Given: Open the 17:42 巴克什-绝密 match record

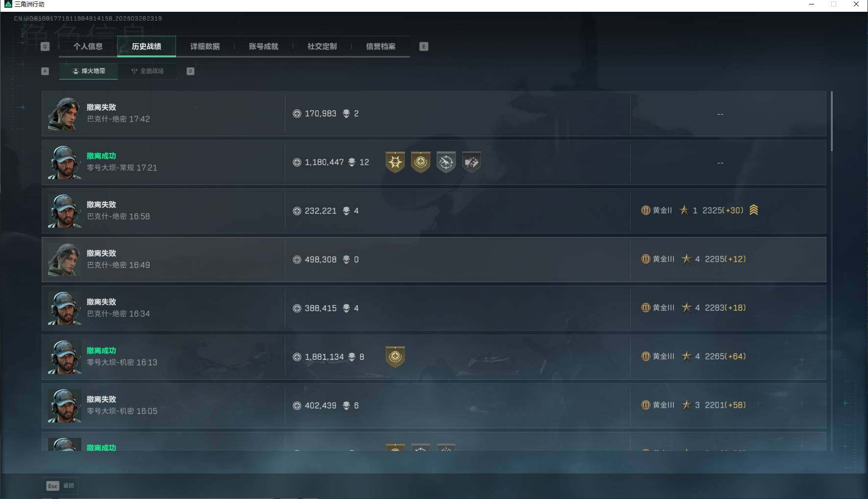Looking at the screenshot, I should (434, 114).
